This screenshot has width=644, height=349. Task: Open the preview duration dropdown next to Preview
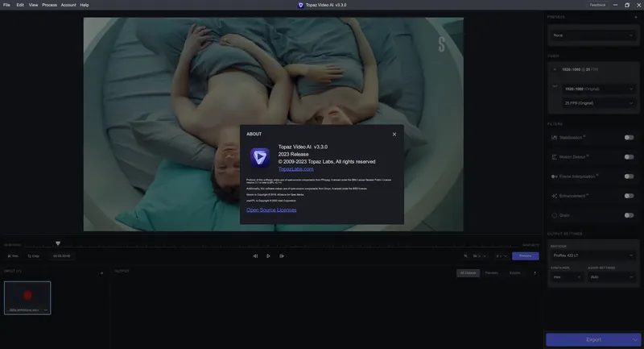(x=502, y=256)
